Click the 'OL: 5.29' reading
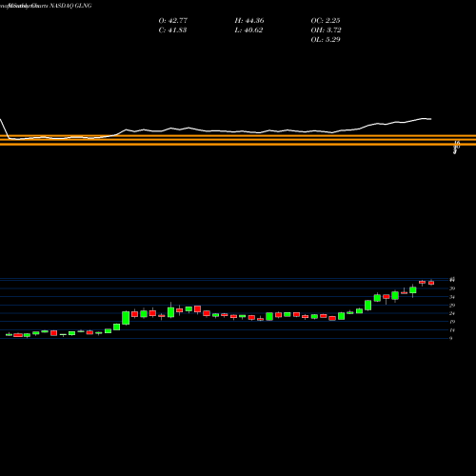This screenshot has width=476, height=476. [x=326, y=40]
